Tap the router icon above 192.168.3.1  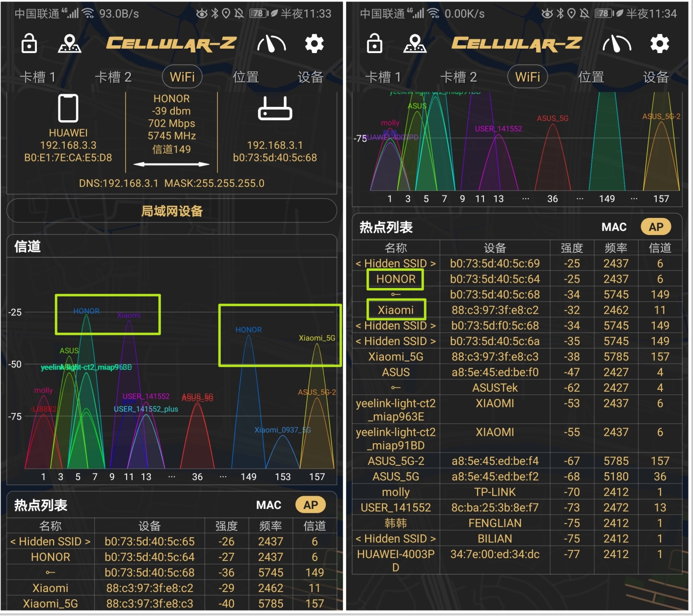point(275,108)
